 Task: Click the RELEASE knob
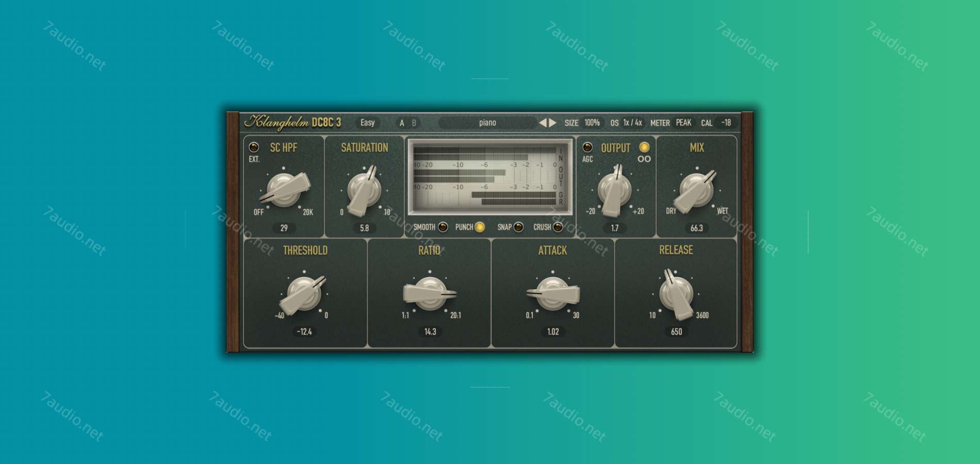tap(676, 294)
